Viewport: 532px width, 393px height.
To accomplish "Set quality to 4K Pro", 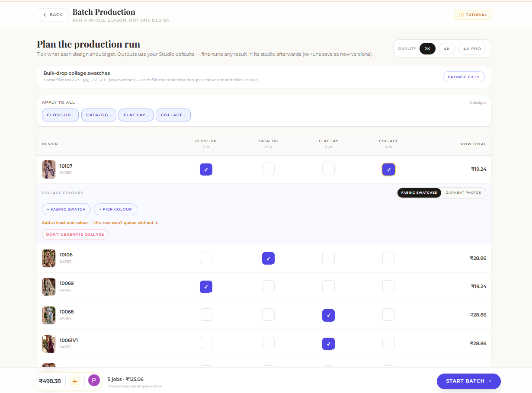I will pyautogui.click(x=472, y=49).
